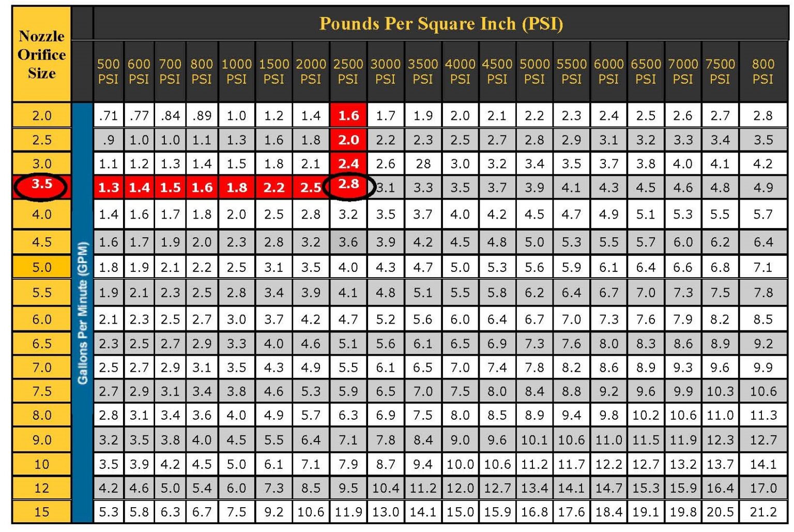Image resolution: width=794 pixels, height=532 pixels.
Task: Select the 2500 PSI column header
Action: coord(348,71)
